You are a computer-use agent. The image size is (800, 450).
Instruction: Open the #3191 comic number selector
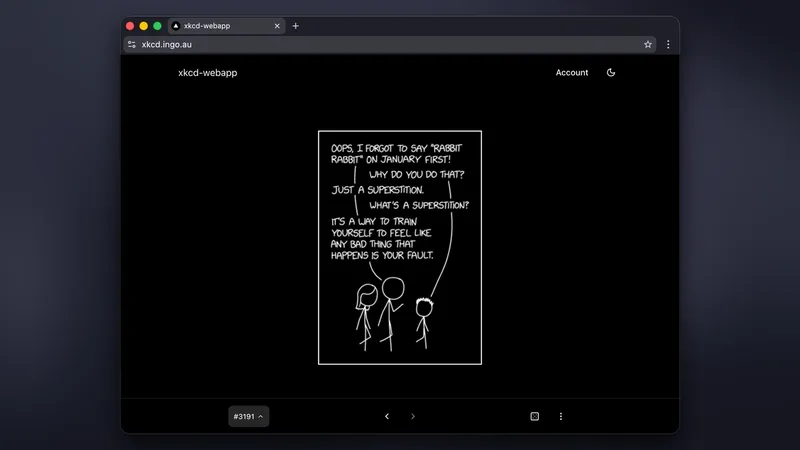[248, 416]
